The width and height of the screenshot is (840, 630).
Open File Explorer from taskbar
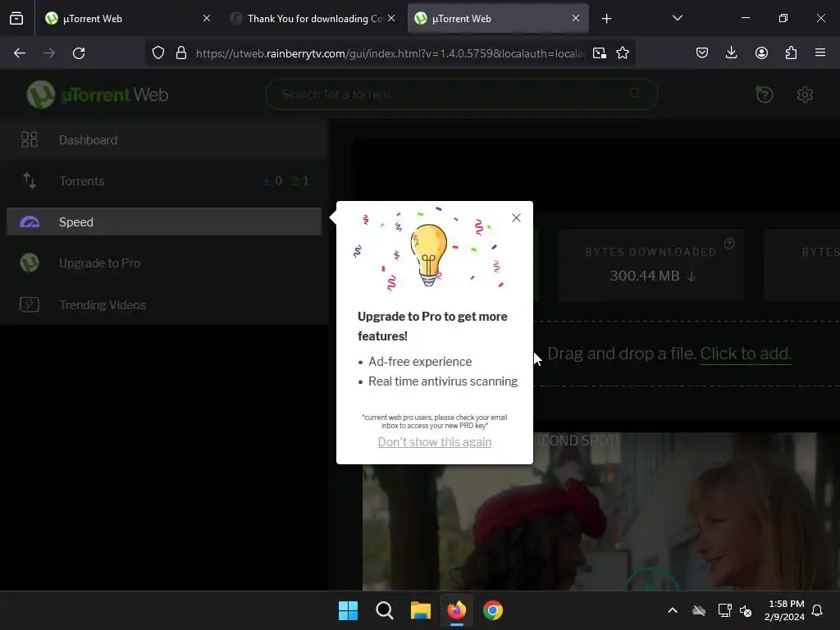click(x=421, y=610)
